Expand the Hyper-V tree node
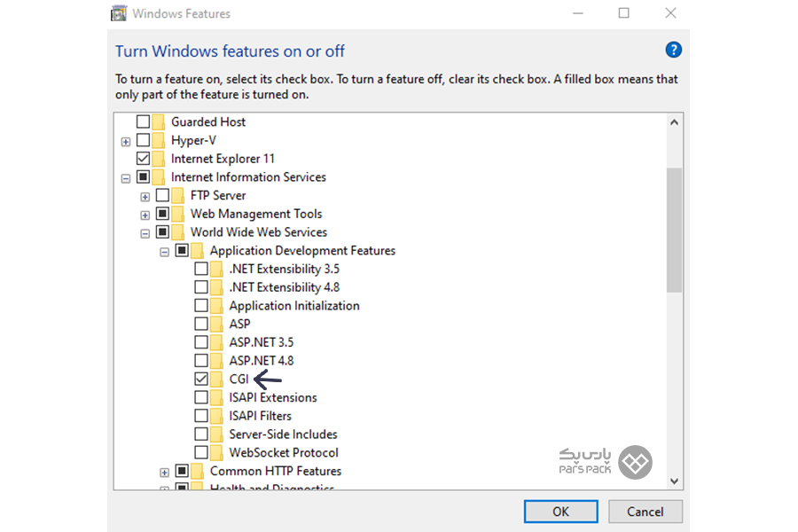798x532 pixels. [126, 142]
